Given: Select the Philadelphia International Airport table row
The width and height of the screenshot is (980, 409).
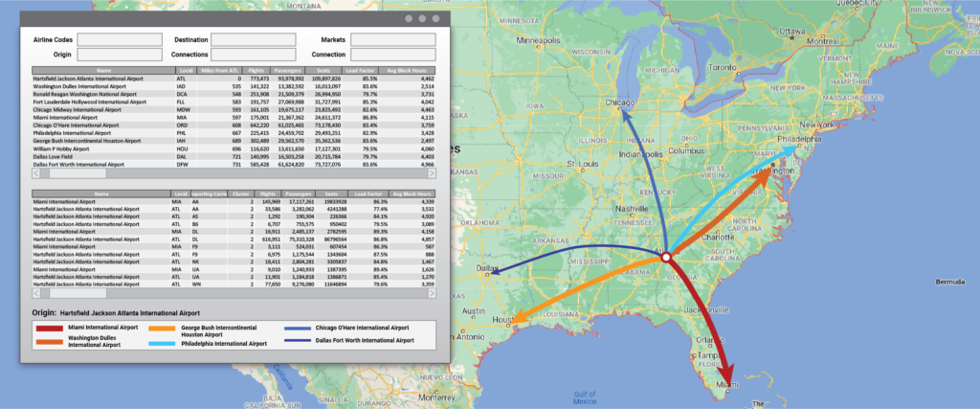Looking at the screenshot, I should click(234, 133).
